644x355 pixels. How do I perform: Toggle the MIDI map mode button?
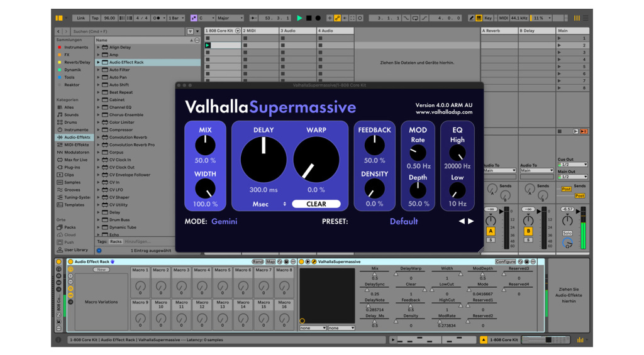pos(503,18)
